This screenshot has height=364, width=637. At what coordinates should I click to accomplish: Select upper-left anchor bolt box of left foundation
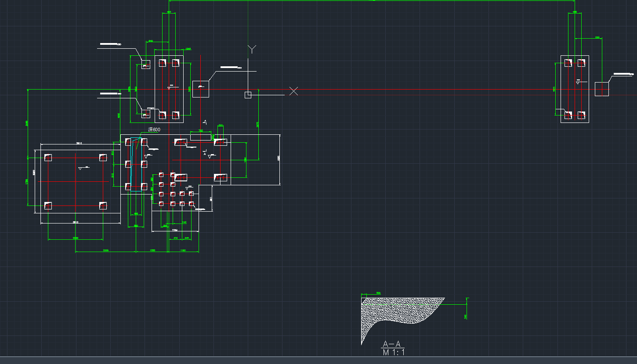[48, 157]
